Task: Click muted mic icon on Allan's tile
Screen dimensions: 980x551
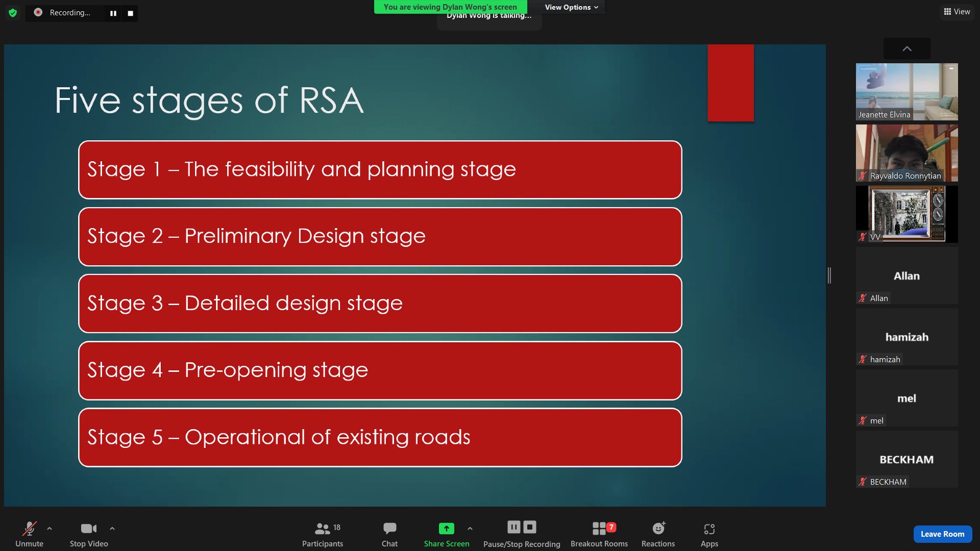Action: [863, 298]
